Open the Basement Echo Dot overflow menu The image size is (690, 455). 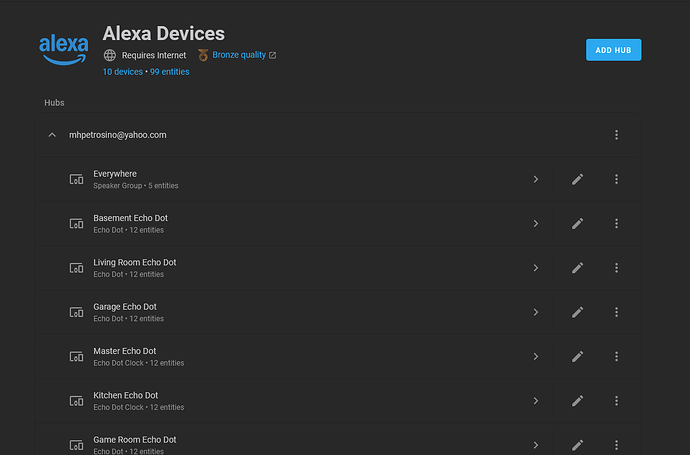coord(616,224)
